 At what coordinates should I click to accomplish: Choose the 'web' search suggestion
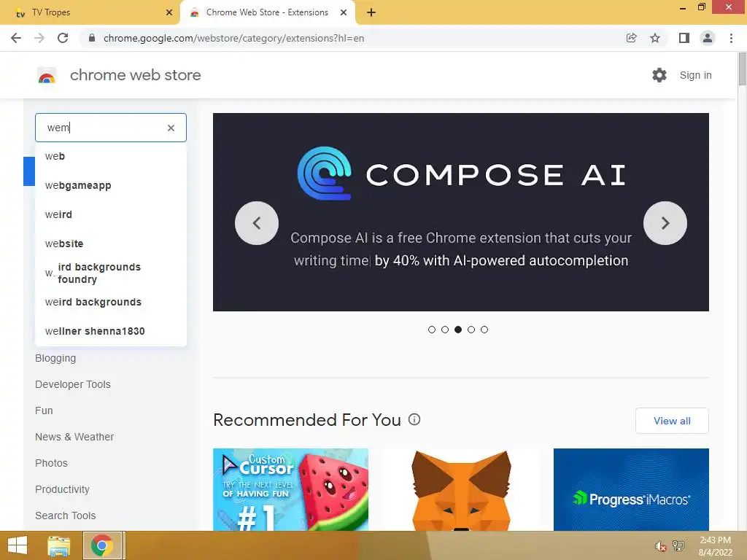point(111,156)
